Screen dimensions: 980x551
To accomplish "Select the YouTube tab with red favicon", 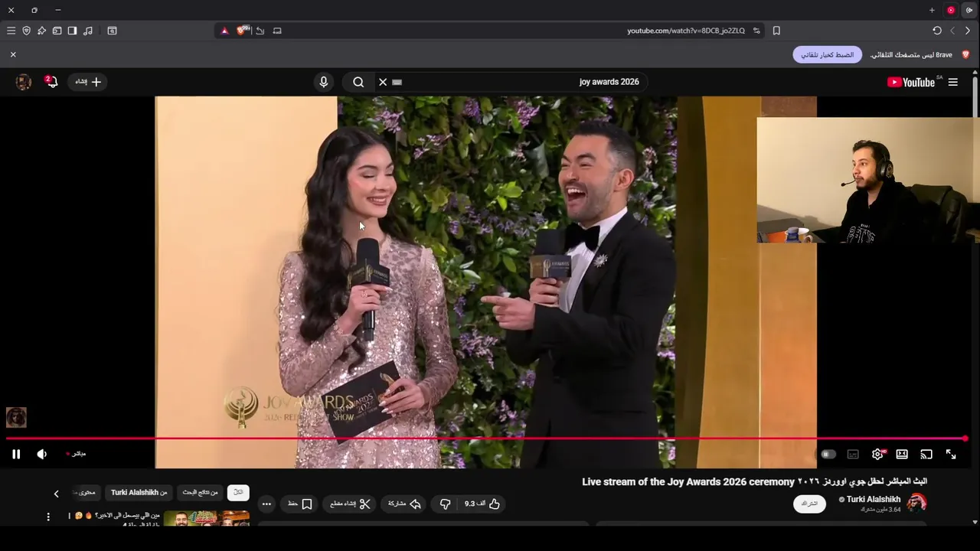I will point(951,10).
